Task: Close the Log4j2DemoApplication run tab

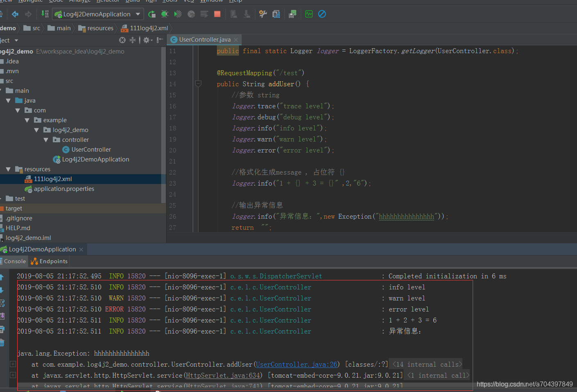Action: (81, 249)
